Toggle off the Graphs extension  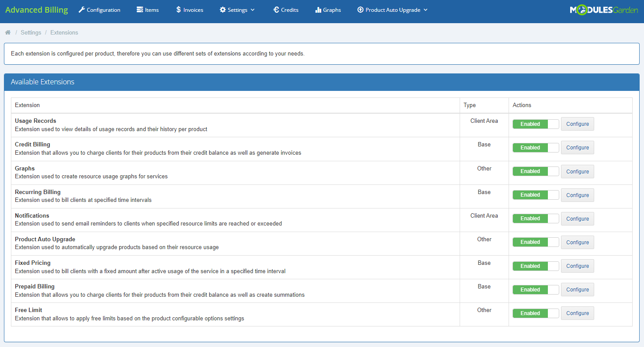tap(535, 171)
